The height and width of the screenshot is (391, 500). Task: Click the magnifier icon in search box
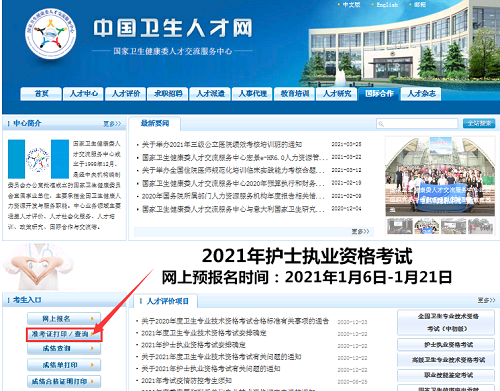[x=381, y=124]
